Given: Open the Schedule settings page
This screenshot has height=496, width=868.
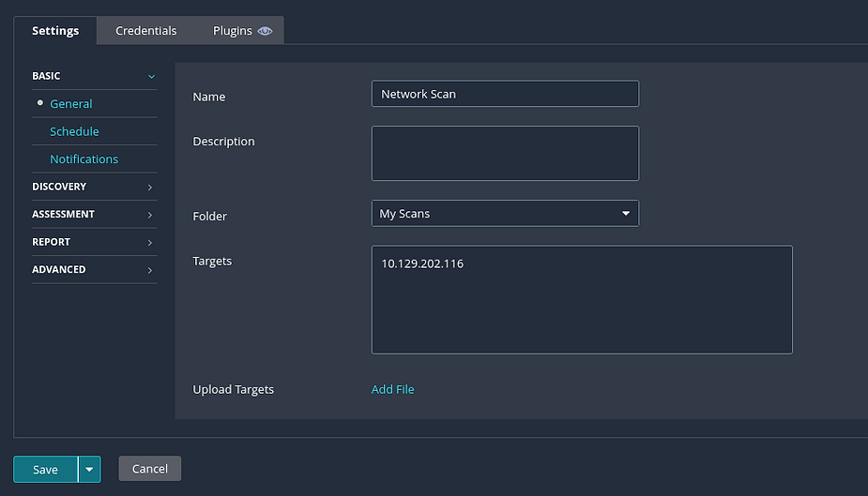Looking at the screenshot, I should coord(74,132).
